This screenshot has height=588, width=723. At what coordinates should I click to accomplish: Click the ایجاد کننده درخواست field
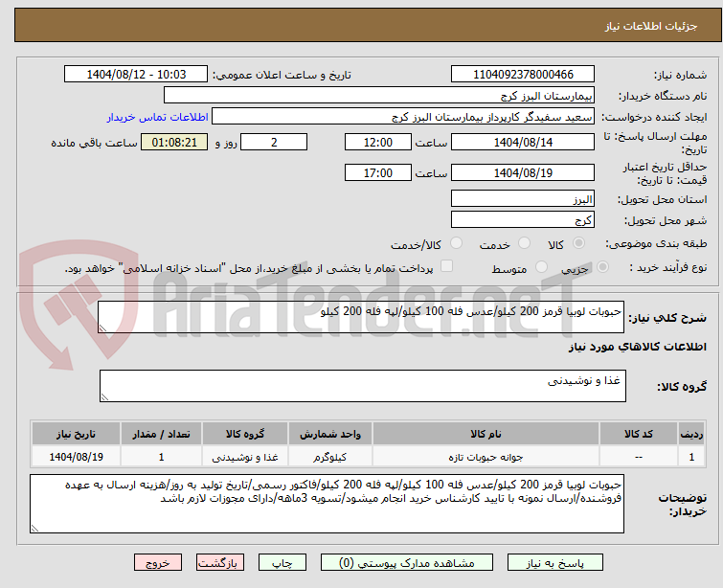[402, 117]
